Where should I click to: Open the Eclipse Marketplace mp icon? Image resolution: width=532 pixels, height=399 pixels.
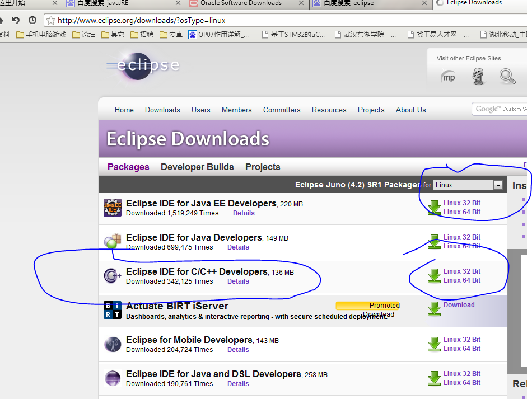click(448, 77)
